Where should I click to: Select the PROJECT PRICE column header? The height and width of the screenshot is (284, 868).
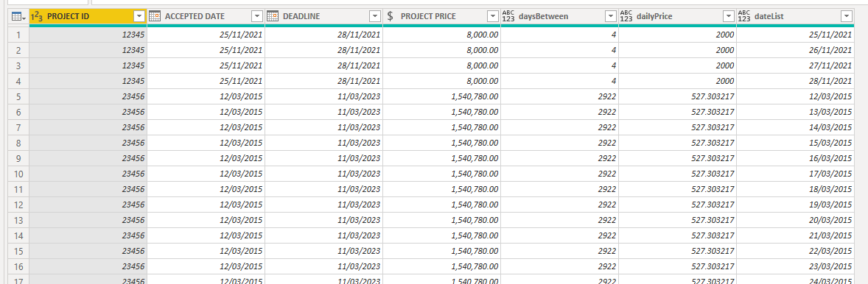click(x=442, y=17)
